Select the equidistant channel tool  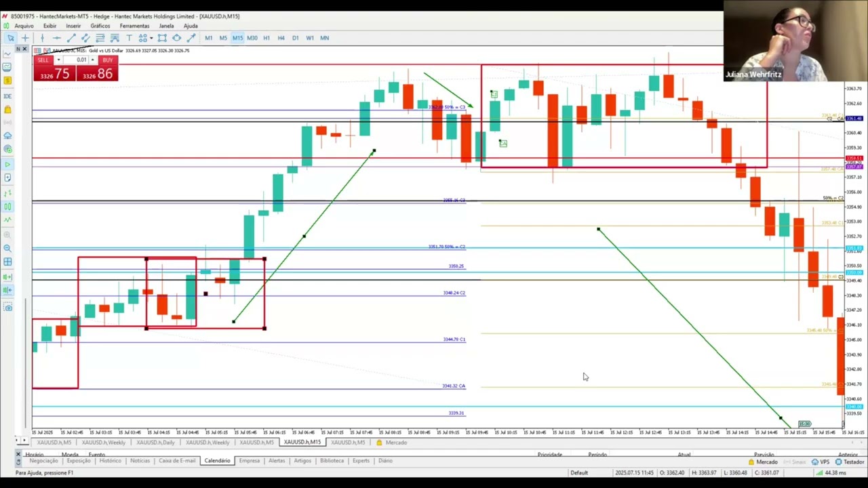pos(85,38)
